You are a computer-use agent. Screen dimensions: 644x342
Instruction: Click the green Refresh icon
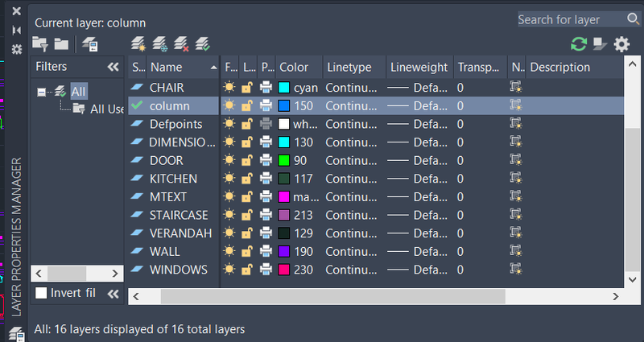579,44
